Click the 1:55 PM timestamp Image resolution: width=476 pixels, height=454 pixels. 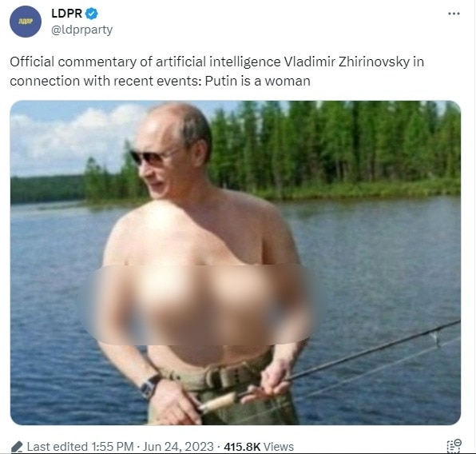(112, 447)
